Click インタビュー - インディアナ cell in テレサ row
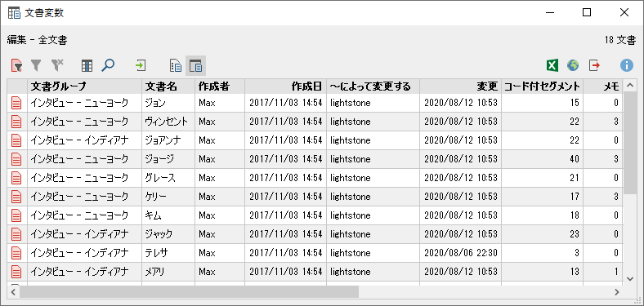 (x=85, y=253)
